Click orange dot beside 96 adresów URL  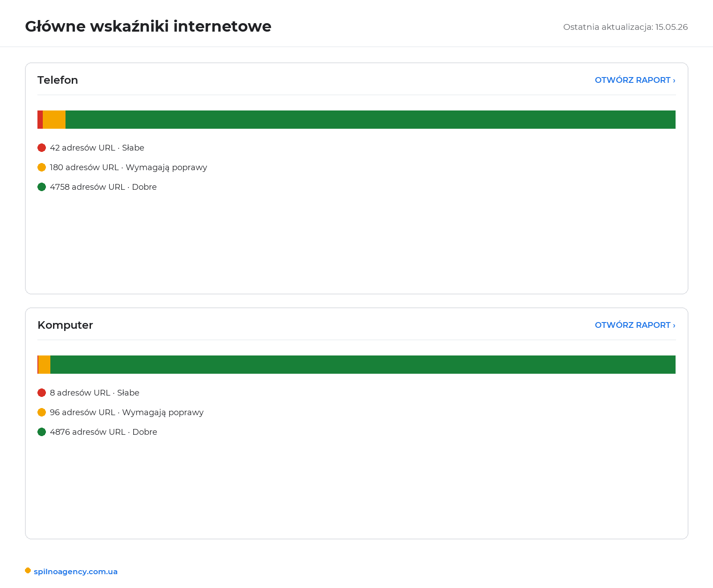(42, 412)
